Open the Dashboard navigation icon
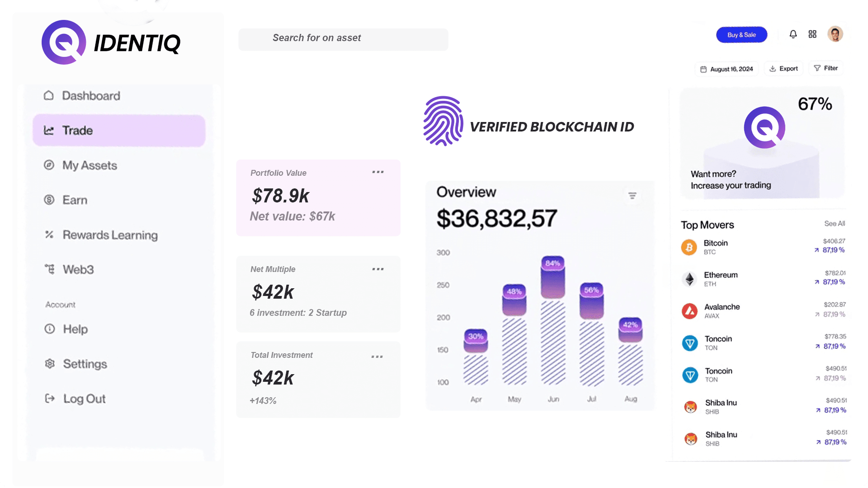Screen dimensions: 868x488 click(x=48, y=95)
